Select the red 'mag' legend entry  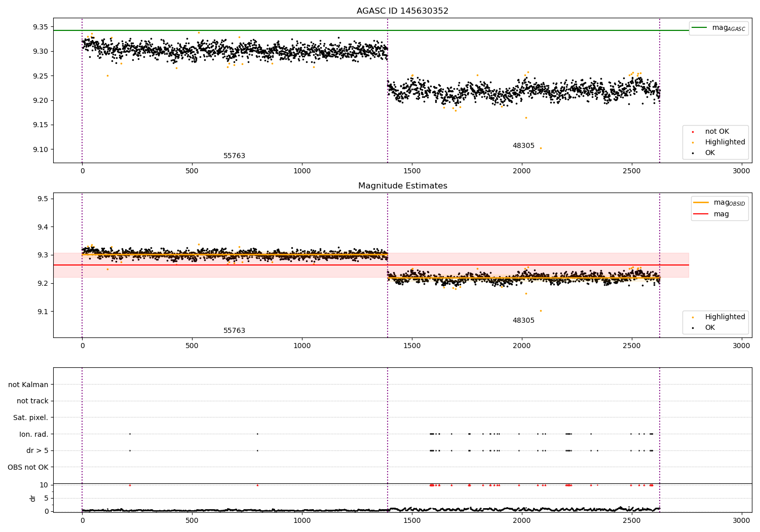coord(712,214)
